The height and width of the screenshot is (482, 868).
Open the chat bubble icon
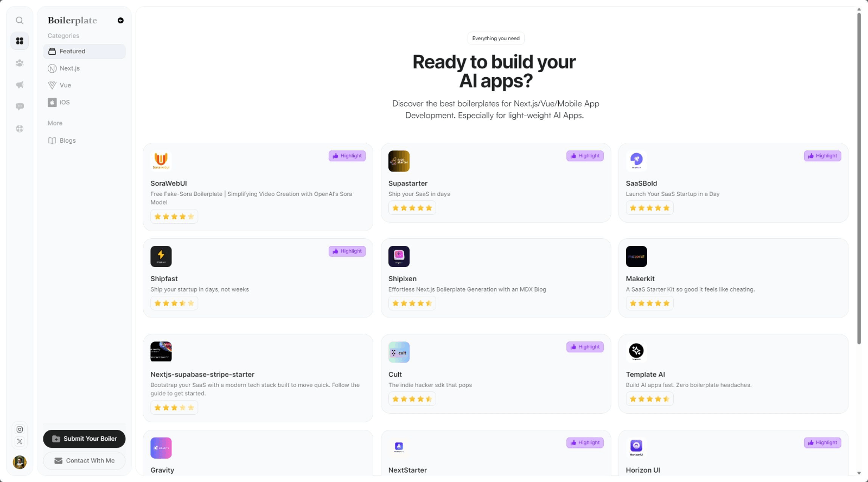20,107
